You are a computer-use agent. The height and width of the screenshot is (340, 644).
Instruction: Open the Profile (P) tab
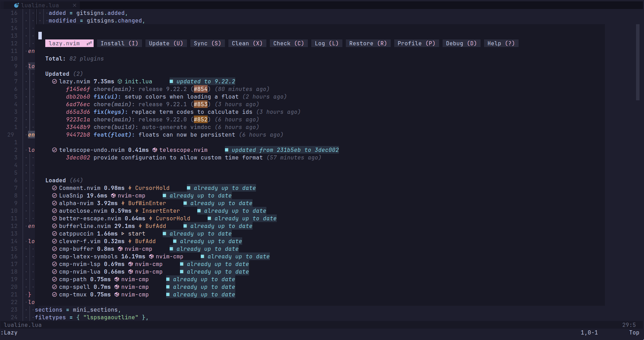coord(416,43)
